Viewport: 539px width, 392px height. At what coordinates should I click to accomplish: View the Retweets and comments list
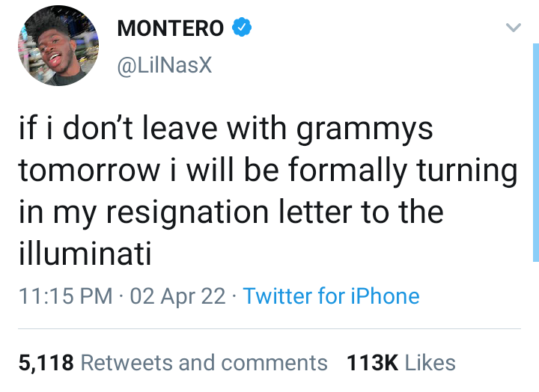pyautogui.click(x=204, y=363)
